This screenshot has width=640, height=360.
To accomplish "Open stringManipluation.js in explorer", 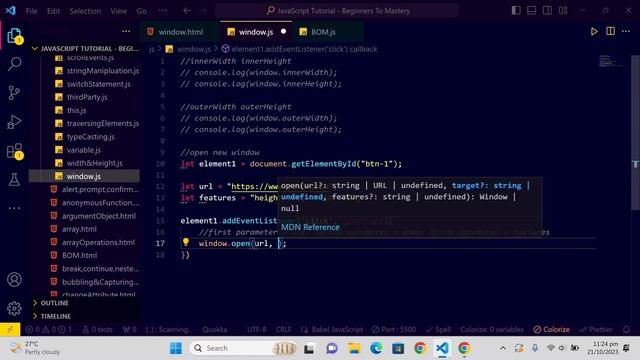I will tap(102, 71).
